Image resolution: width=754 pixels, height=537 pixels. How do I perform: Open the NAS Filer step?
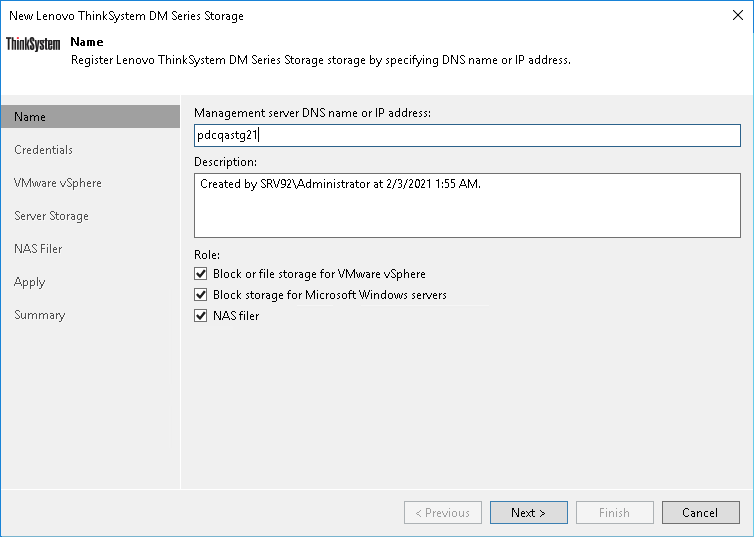(x=38, y=249)
